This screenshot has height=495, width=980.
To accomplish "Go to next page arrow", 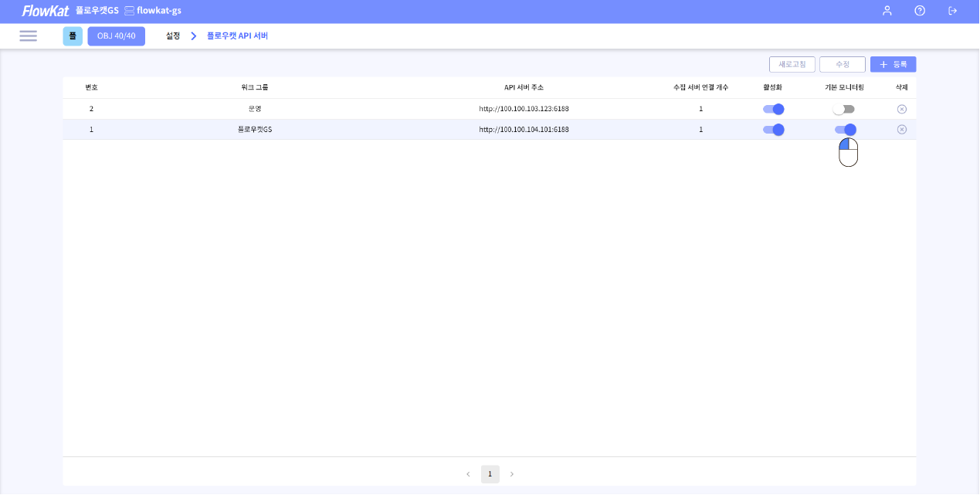I will [511, 474].
